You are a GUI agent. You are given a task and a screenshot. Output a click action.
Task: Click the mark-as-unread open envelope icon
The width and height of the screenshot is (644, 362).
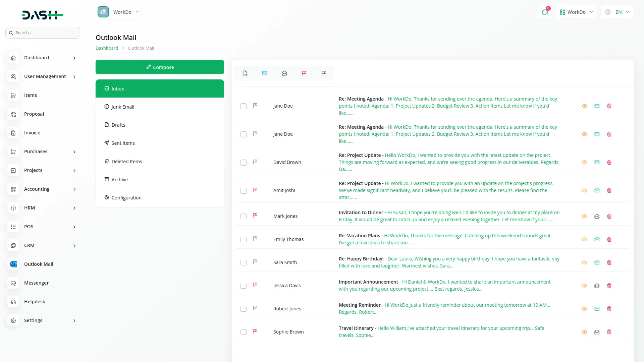[284, 73]
